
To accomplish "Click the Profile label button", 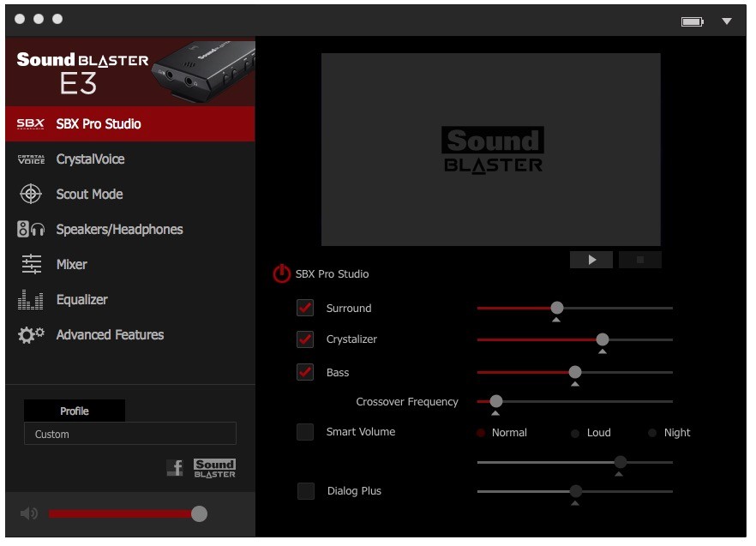I will pyautogui.click(x=75, y=411).
